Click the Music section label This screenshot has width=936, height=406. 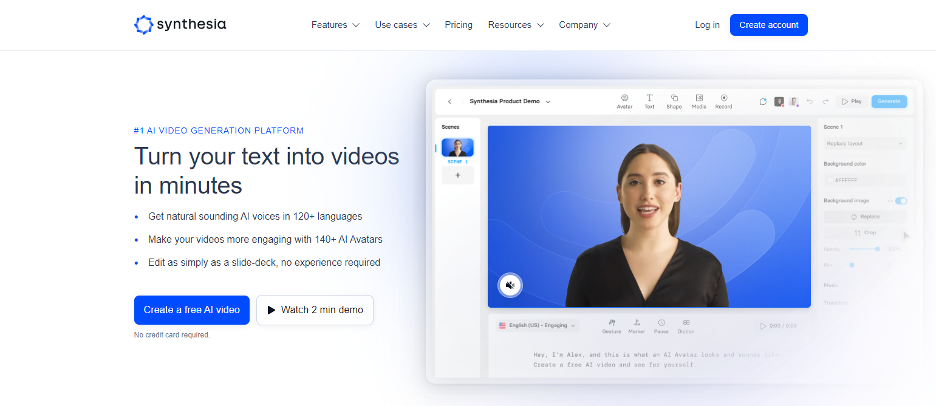(x=831, y=285)
